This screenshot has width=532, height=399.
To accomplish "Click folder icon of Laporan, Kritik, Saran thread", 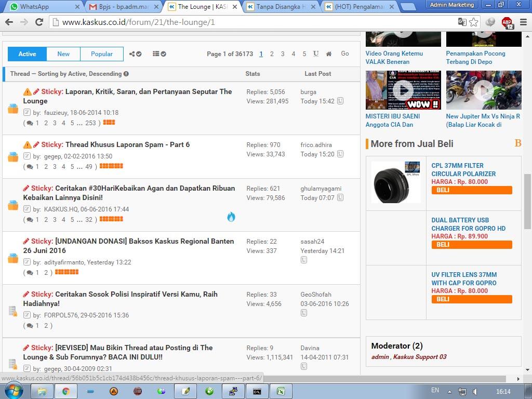I will pyautogui.click(x=13, y=109).
